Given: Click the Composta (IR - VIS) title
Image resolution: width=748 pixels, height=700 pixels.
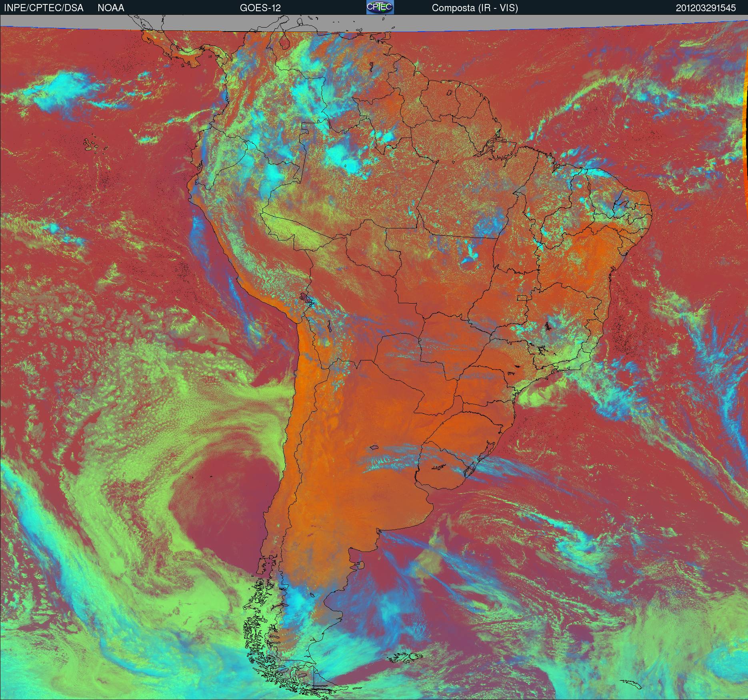Looking at the screenshot, I should tap(475, 8).
